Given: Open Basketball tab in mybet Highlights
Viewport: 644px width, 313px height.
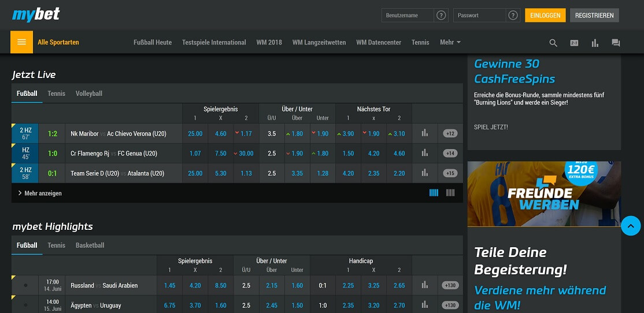Looking at the screenshot, I should pos(90,245).
